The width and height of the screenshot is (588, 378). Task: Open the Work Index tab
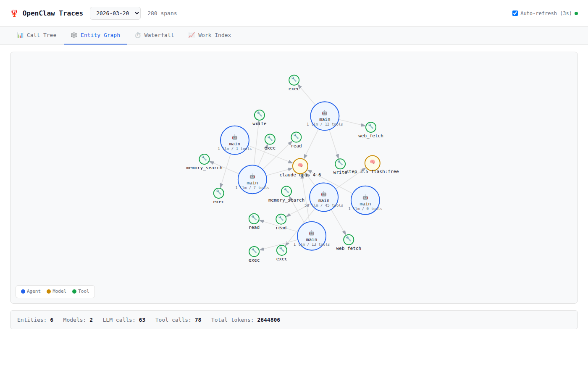pyautogui.click(x=210, y=35)
